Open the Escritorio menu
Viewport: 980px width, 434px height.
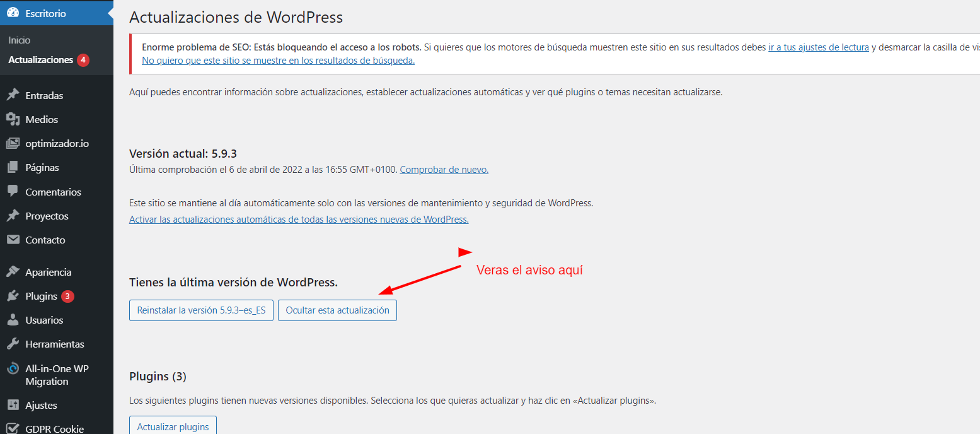pos(57,13)
